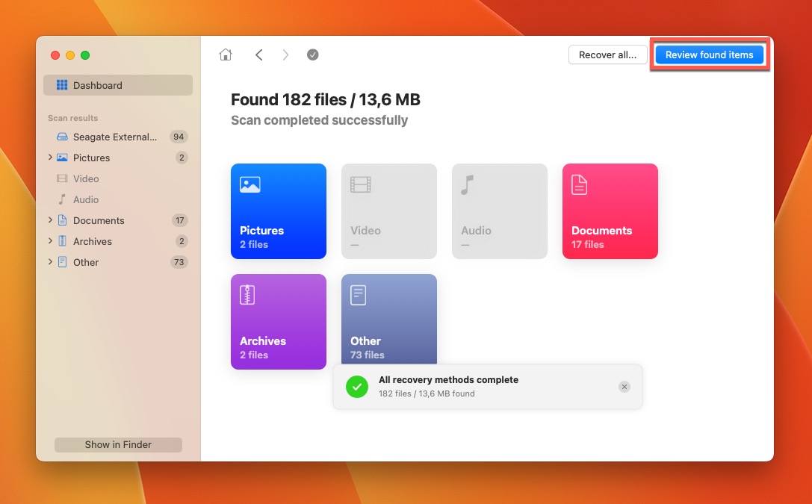
Task: Click the Audio note icon in sidebar
Action: [62, 199]
